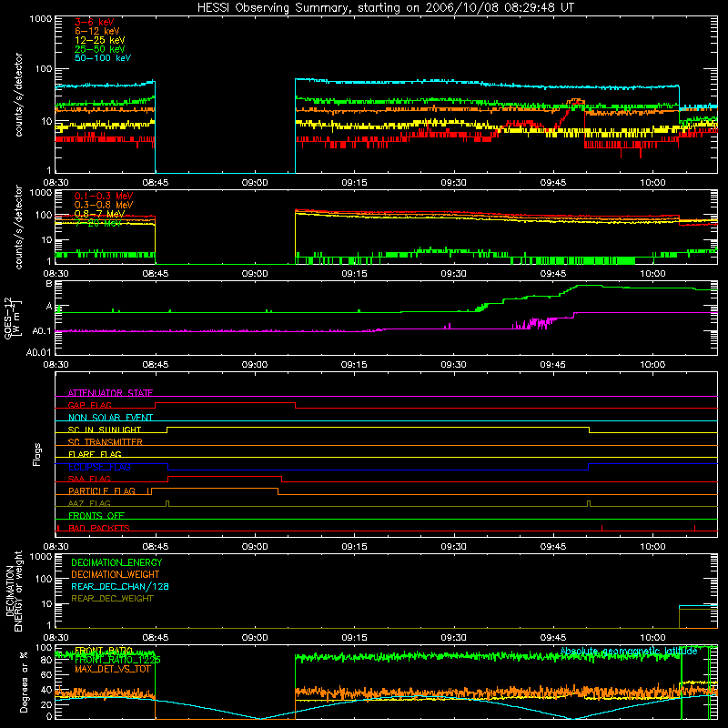The image size is (728, 728).
Task: Select the 3-6 keV legend label
Action: pos(95,22)
